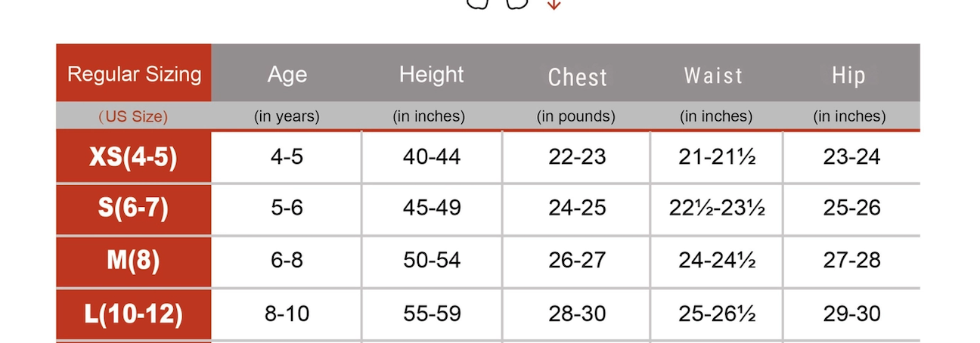Image resolution: width=980 pixels, height=343 pixels.
Task: Click the red down arrow icon
Action: 554,5
